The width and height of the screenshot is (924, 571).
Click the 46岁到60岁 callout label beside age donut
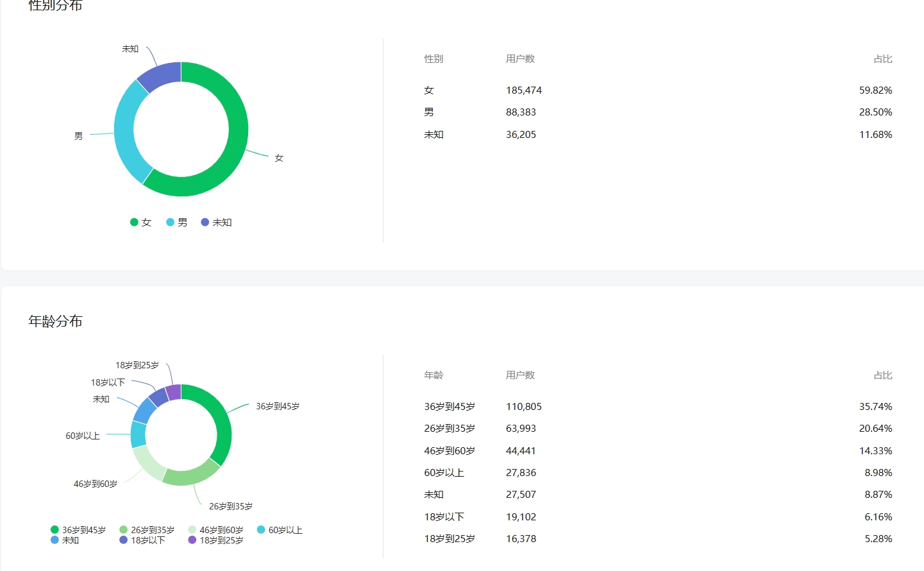pyautogui.click(x=96, y=484)
